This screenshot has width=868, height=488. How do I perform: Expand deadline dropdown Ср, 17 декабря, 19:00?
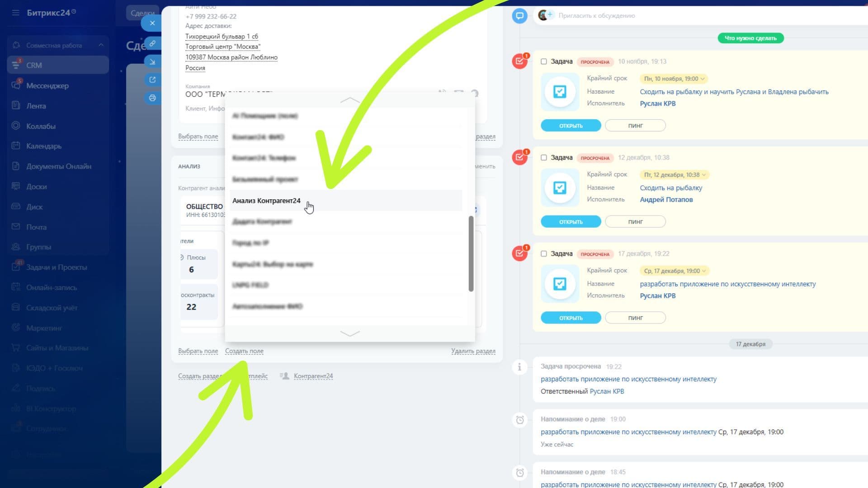(674, 271)
